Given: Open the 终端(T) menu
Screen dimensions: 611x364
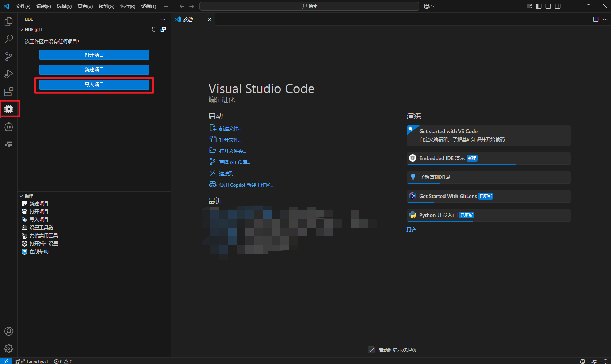Looking at the screenshot, I should click(149, 6).
